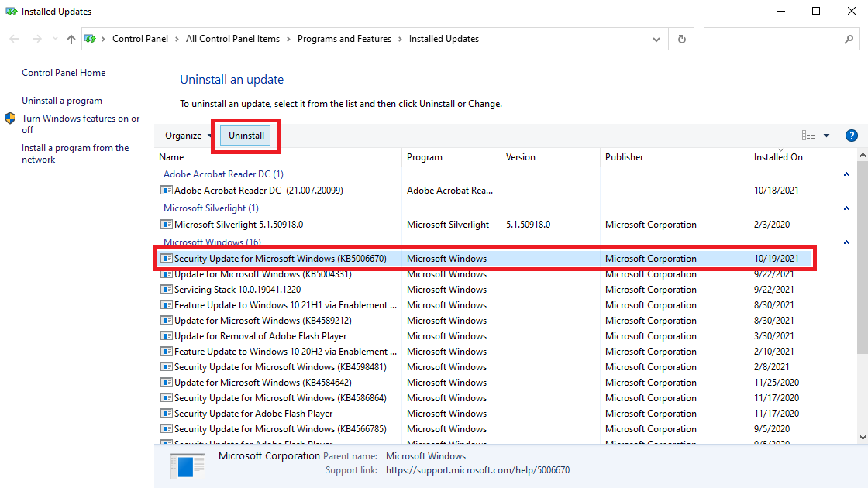Click the icon beside Security Update KB4586864
This screenshot has height=488, width=868.
(166, 398)
